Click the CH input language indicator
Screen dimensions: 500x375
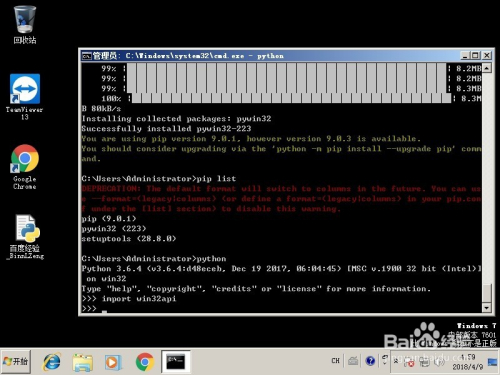click(335, 361)
